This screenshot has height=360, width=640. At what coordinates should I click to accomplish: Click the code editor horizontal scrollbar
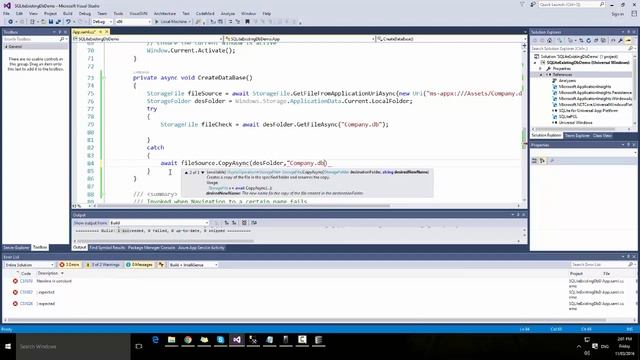[245, 206]
